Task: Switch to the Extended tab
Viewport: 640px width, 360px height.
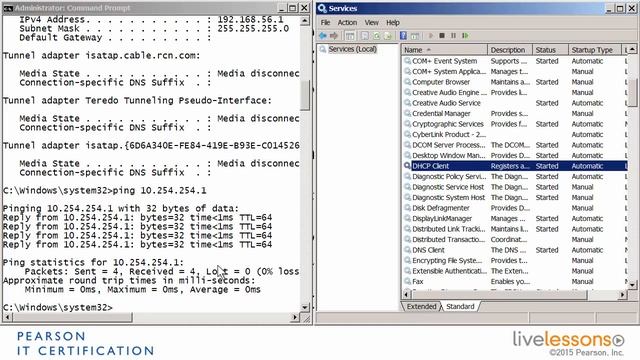Action: [421, 307]
